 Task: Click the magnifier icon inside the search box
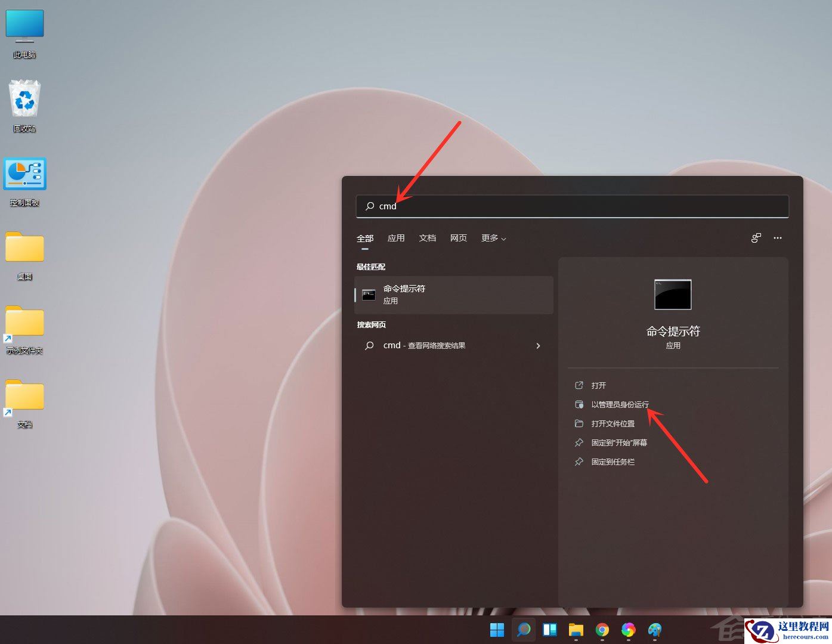tap(369, 206)
